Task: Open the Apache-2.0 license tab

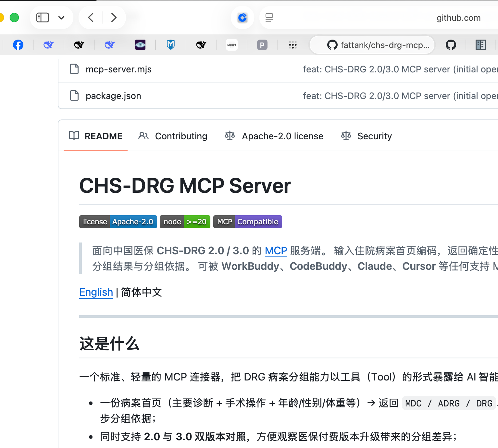Action: (274, 136)
